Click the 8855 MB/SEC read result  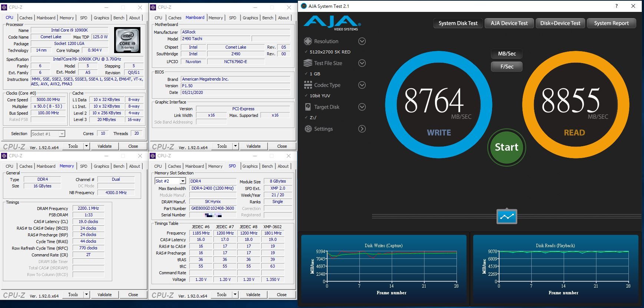pos(575,105)
